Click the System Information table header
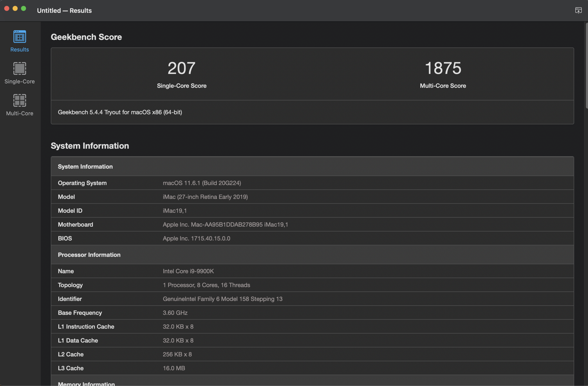 312,166
